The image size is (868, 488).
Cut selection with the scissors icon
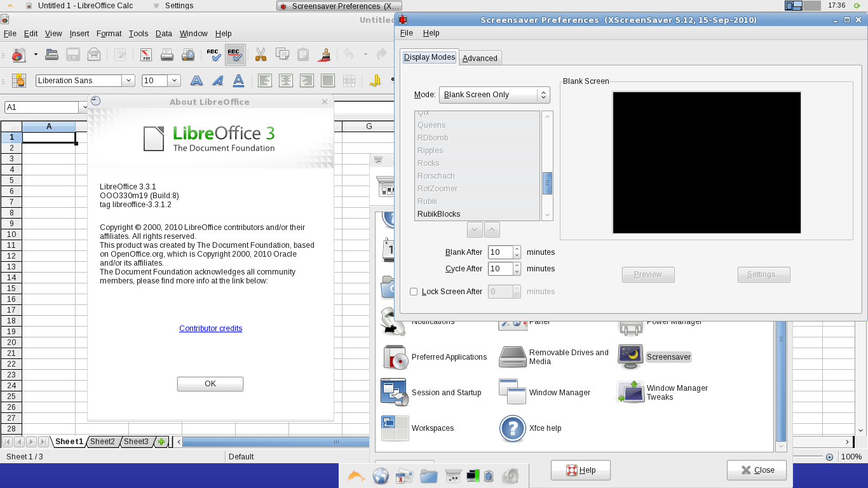tap(261, 55)
